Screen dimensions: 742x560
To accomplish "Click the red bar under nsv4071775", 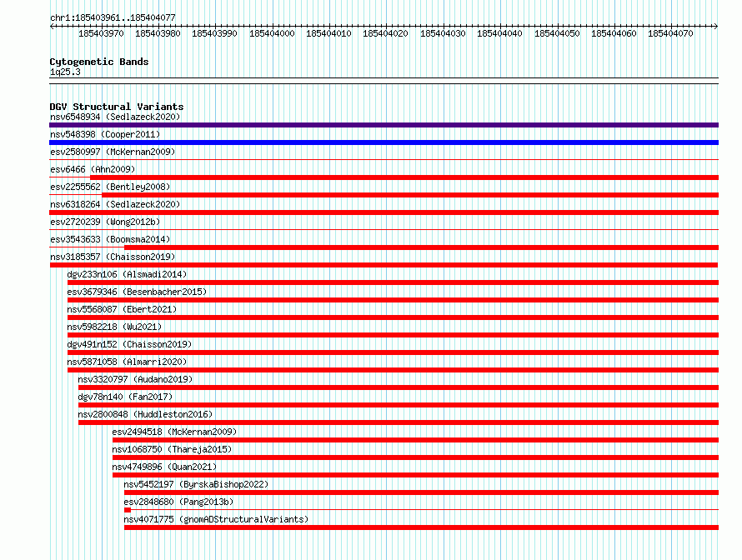I will tap(421, 527).
